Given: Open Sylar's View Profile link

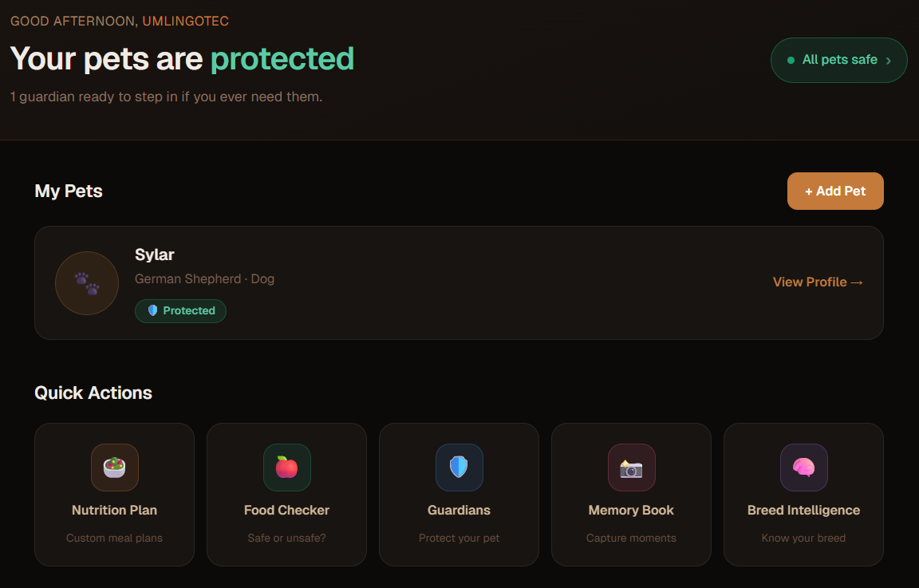Looking at the screenshot, I should tap(818, 282).
